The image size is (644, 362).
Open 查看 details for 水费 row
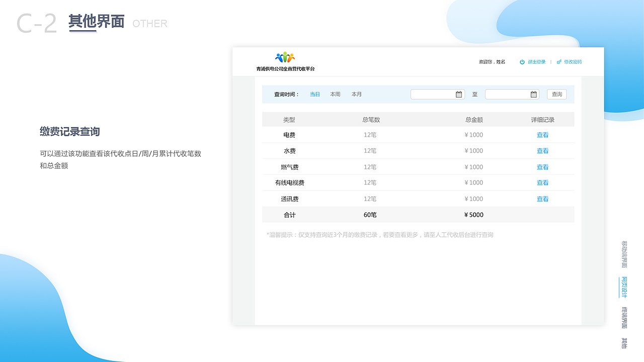coord(543,151)
